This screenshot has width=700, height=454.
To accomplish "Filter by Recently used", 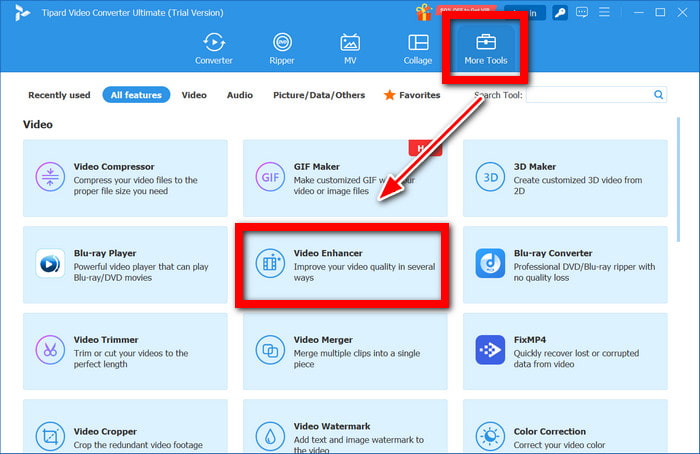I will tap(59, 95).
